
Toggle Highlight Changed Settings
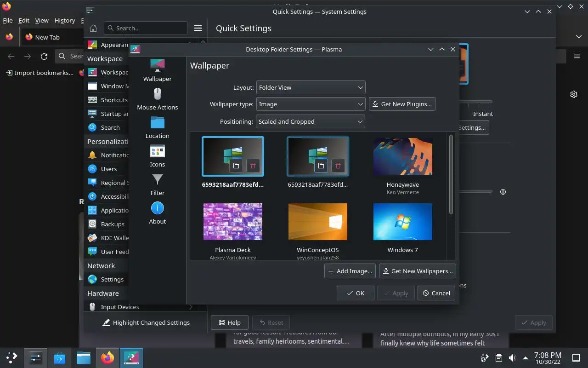point(146,322)
